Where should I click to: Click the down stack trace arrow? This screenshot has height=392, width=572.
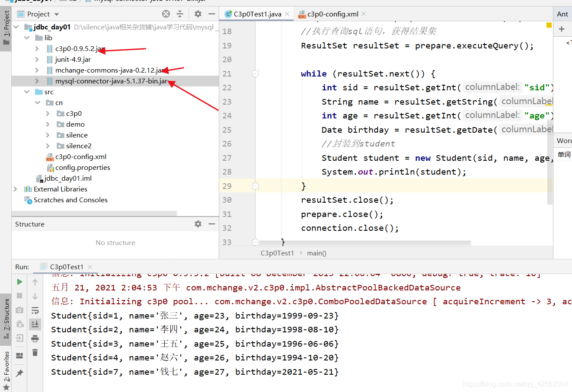click(35, 296)
